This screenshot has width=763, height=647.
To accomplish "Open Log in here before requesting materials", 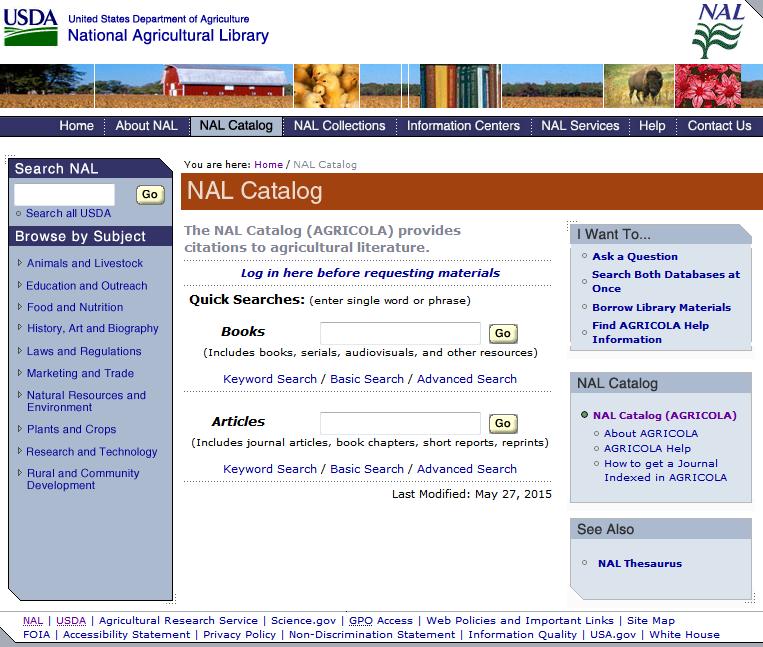I will 370,273.
